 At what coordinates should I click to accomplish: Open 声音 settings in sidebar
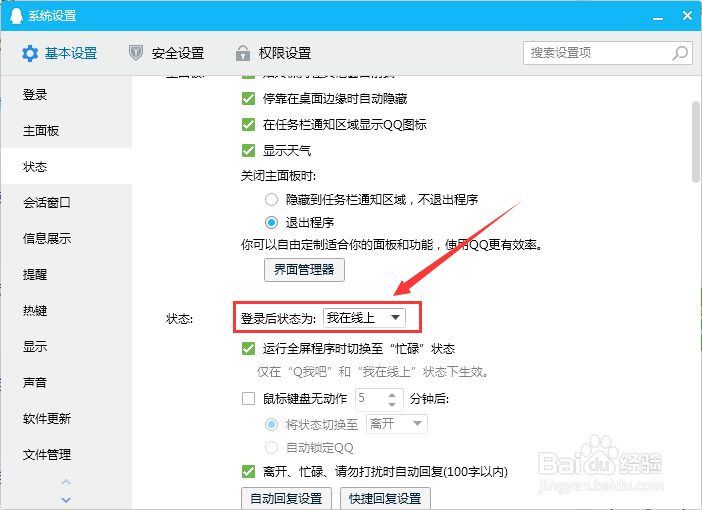point(66,382)
